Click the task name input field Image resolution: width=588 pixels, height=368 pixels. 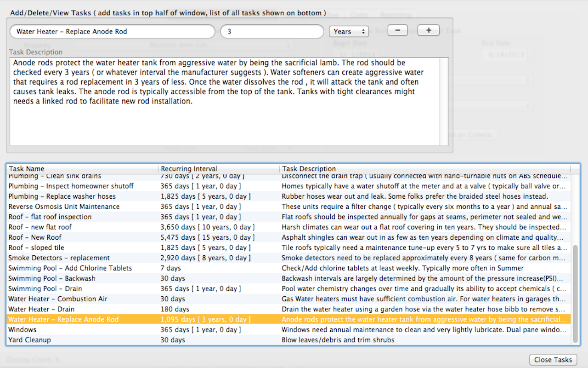click(112, 31)
